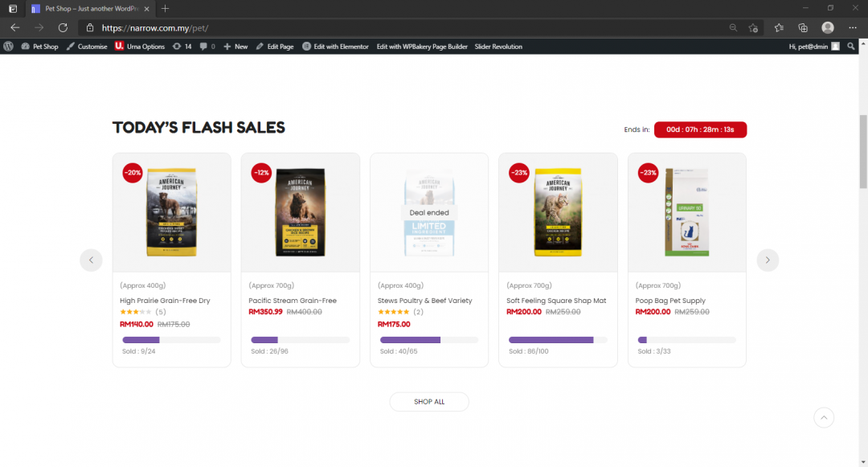Click the admin bar search icon
Viewport: 868px width, 467px height.
(851, 47)
